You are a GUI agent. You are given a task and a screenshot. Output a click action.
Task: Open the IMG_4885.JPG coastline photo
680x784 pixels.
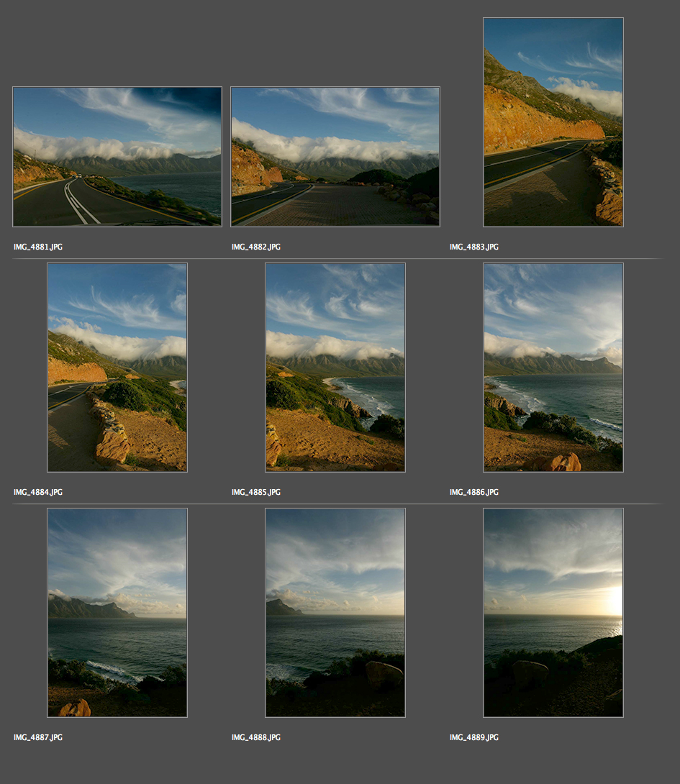[x=335, y=367]
